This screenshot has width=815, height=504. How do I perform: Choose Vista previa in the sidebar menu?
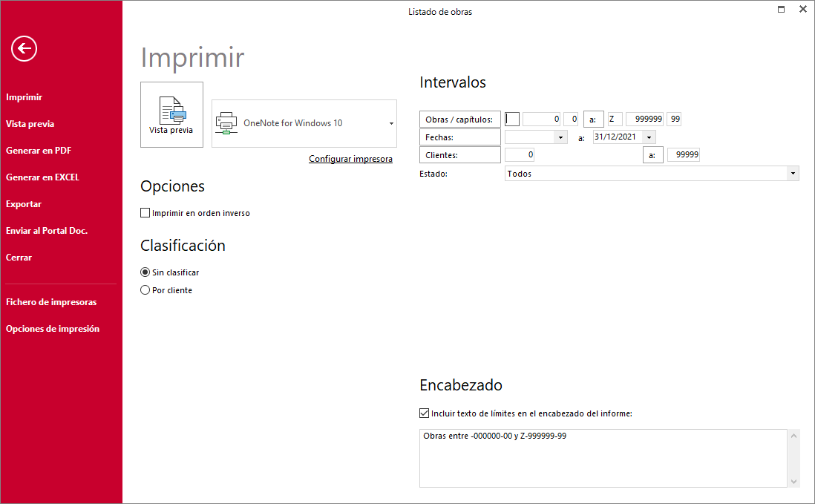tap(30, 124)
